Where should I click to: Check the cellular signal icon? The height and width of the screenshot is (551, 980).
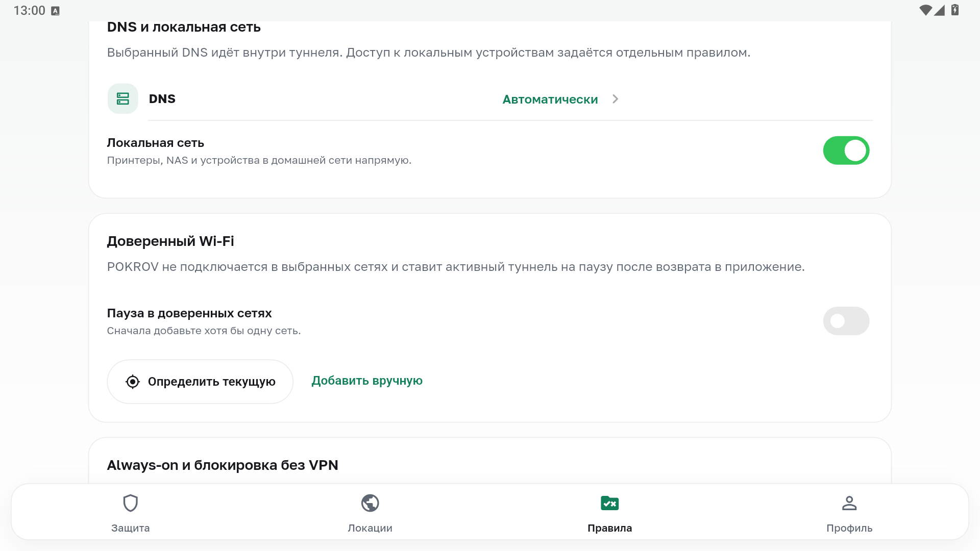pos(939,10)
